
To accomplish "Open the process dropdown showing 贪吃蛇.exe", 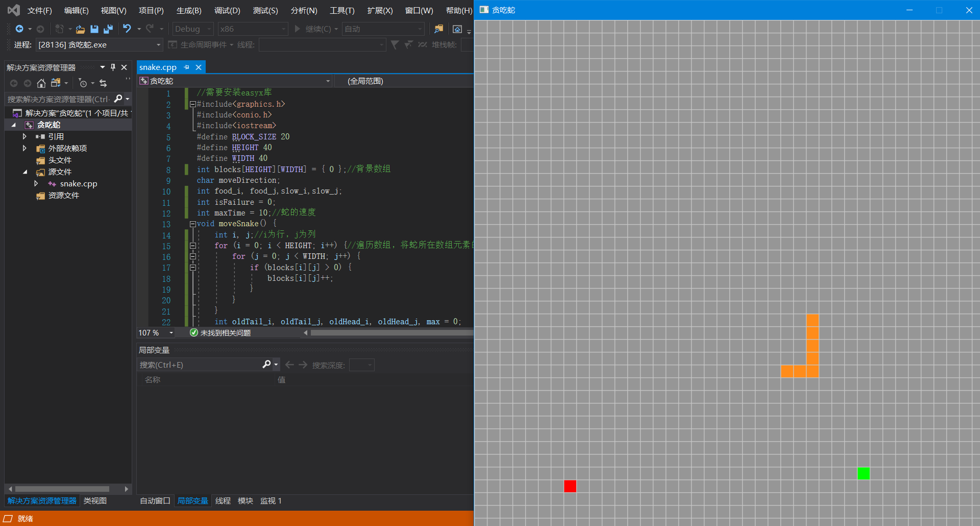I will coord(158,45).
